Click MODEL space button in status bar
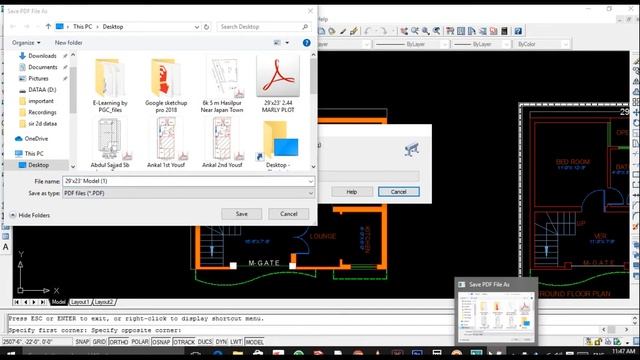The height and width of the screenshot is (360, 640). tap(254, 342)
